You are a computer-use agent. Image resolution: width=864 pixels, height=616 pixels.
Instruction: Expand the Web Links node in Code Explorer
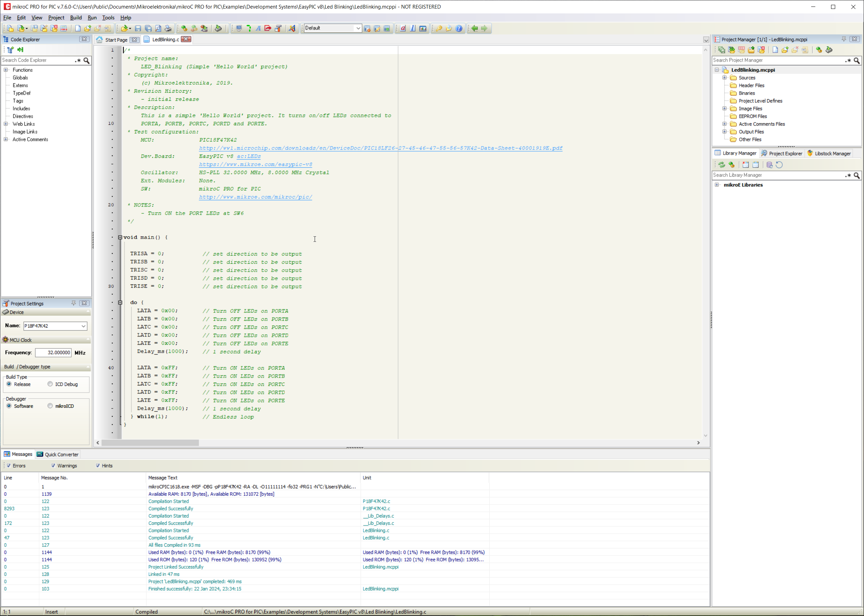6,124
